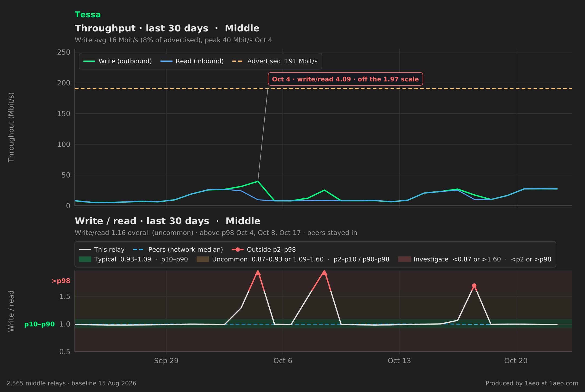The image size is (585, 392).
Task: Click the >p98 axis label
Action: point(61,281)
